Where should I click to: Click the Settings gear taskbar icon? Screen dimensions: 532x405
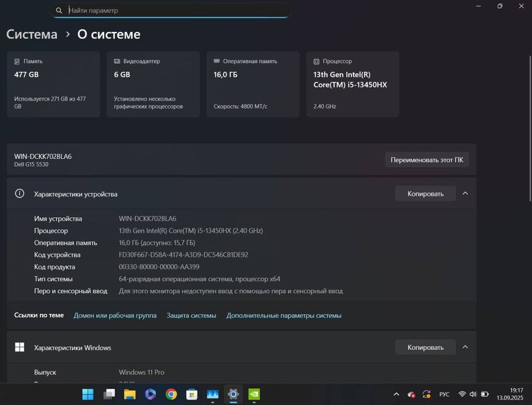pos(233,394)
